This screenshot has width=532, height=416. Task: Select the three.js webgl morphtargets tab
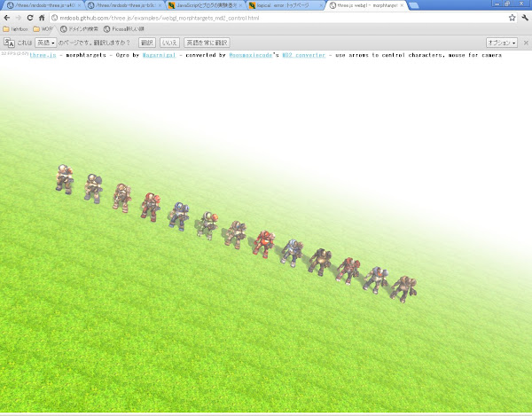pos(365,5)
